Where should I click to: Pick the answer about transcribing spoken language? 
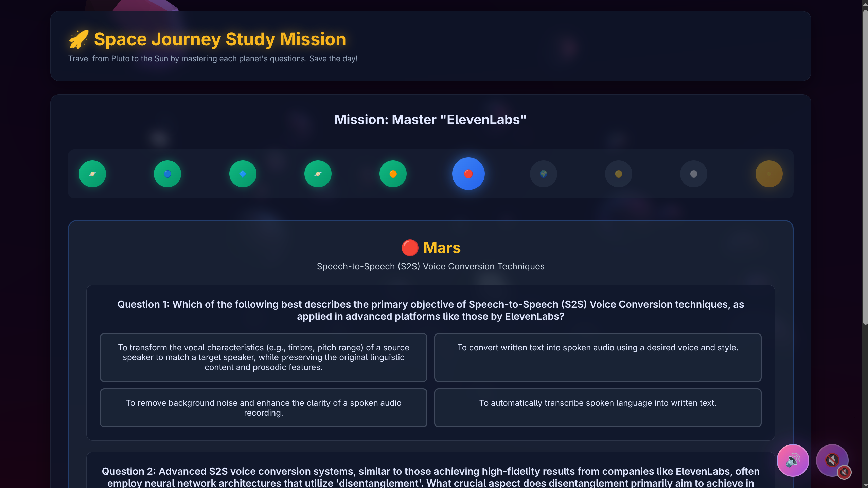[597, 403]
